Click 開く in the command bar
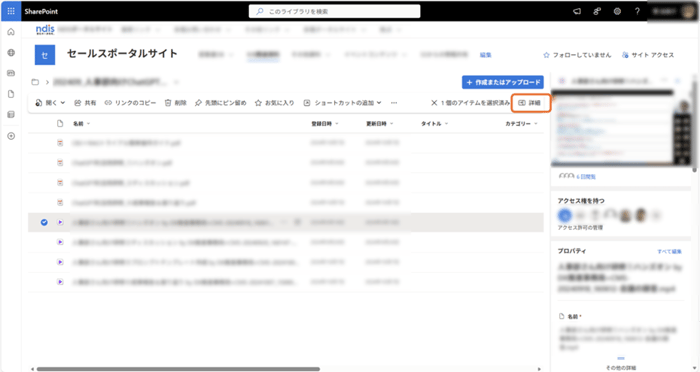This screenshot has width=700, height=372. point(46,103)
